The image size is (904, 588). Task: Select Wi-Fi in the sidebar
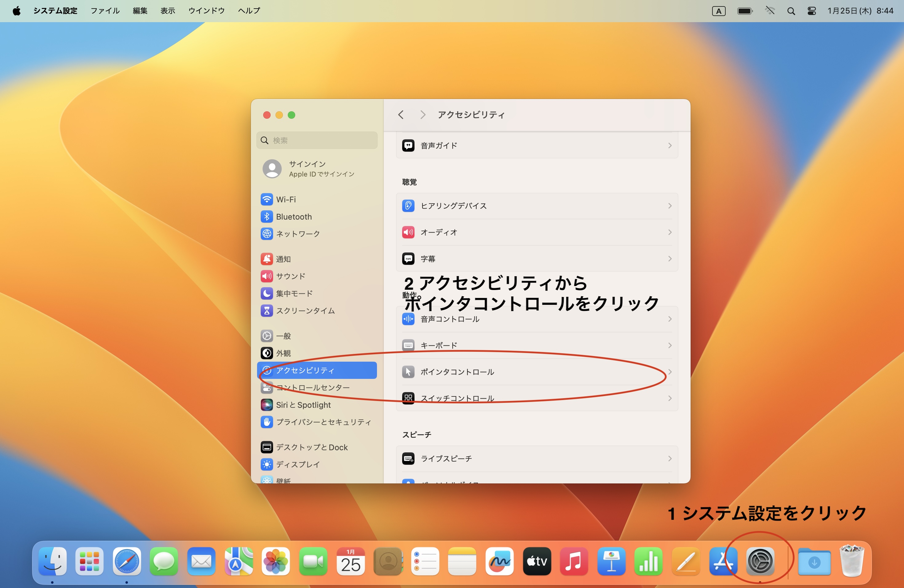coord(317,199)
